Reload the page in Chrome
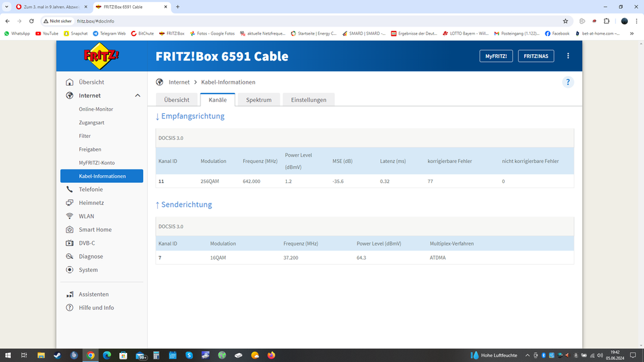The image size is (644, 362). (x=31, y=21)
